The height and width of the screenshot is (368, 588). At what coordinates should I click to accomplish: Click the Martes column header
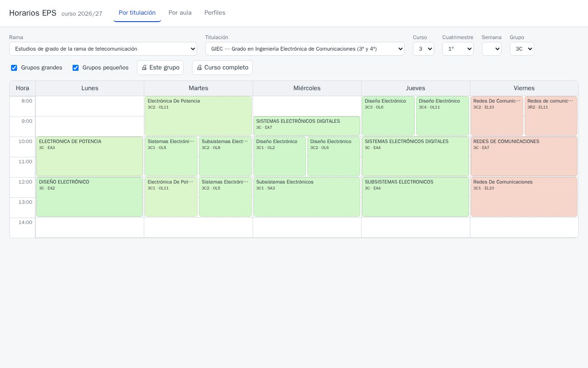point(198,88)
